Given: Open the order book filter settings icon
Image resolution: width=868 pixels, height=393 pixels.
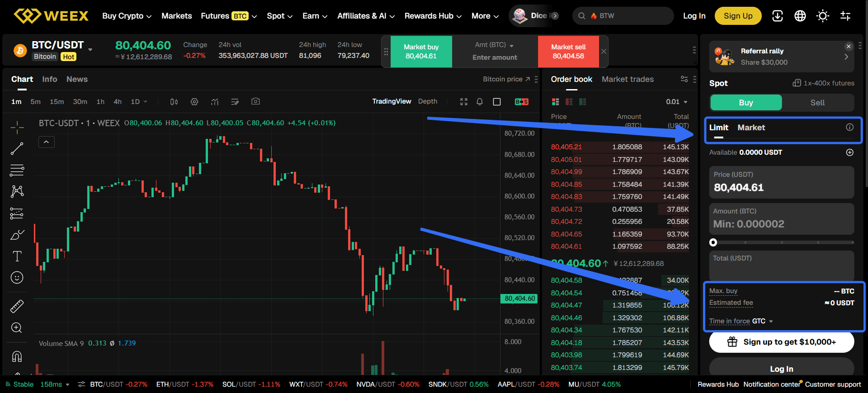Looking at the screenshot, I should (684, 79).
